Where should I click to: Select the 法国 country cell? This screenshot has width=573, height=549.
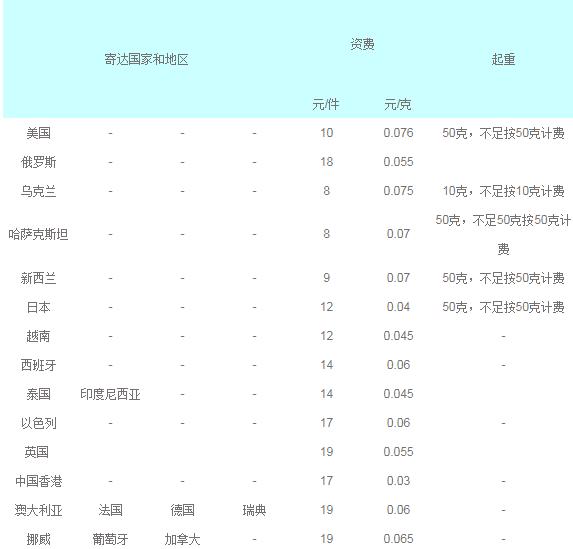click(x=110, y=510)
